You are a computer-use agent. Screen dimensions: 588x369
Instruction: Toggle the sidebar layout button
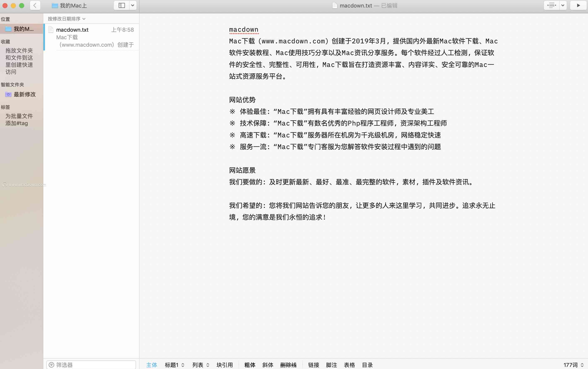pyautogui.click(x=122, y=5)
